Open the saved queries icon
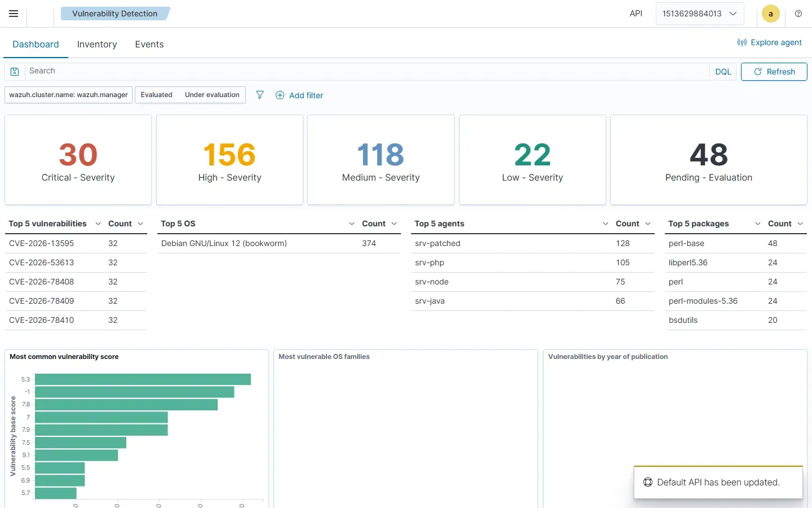 15,72
